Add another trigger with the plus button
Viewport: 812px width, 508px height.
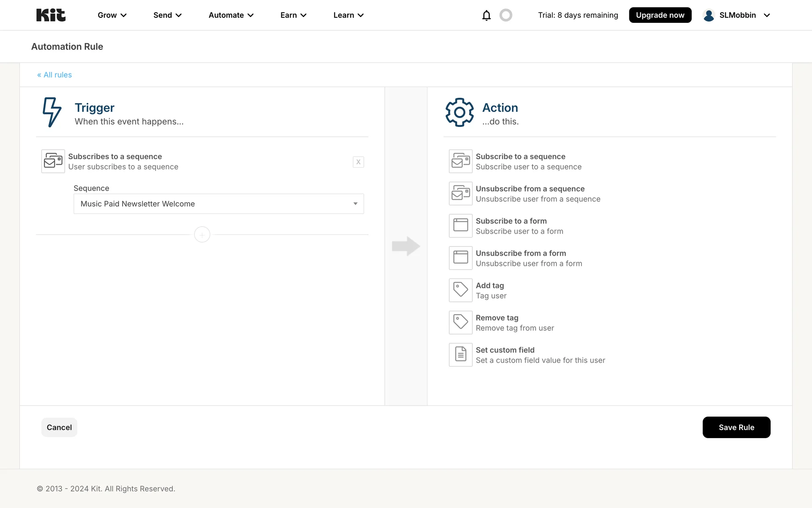(x=202, y=235)
